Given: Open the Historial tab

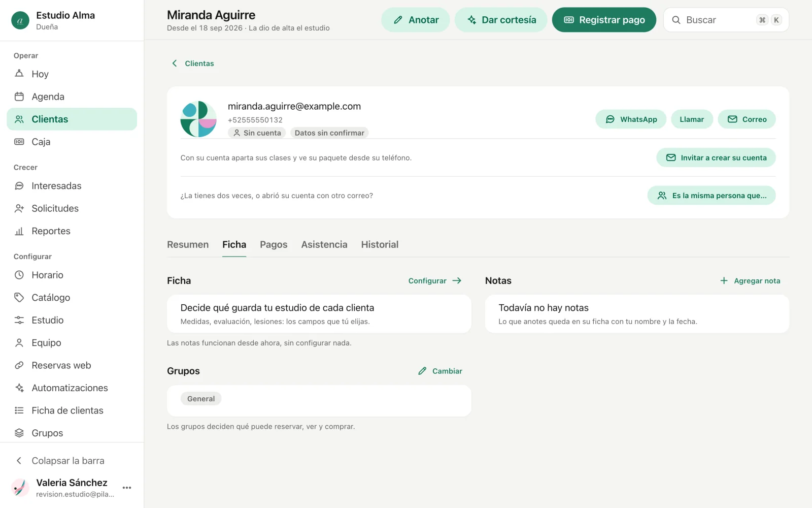Looking at the screenshot, I should 380,244.
